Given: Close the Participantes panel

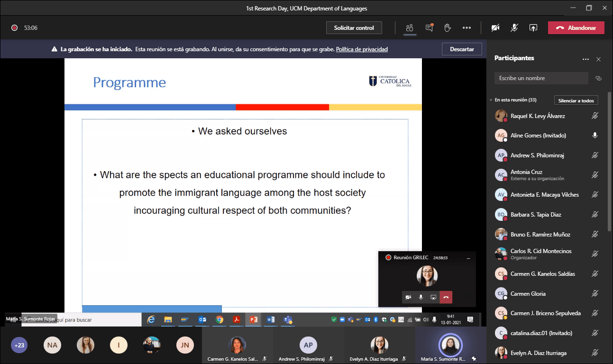Looking at the screenshot, I should coord(598,59).
